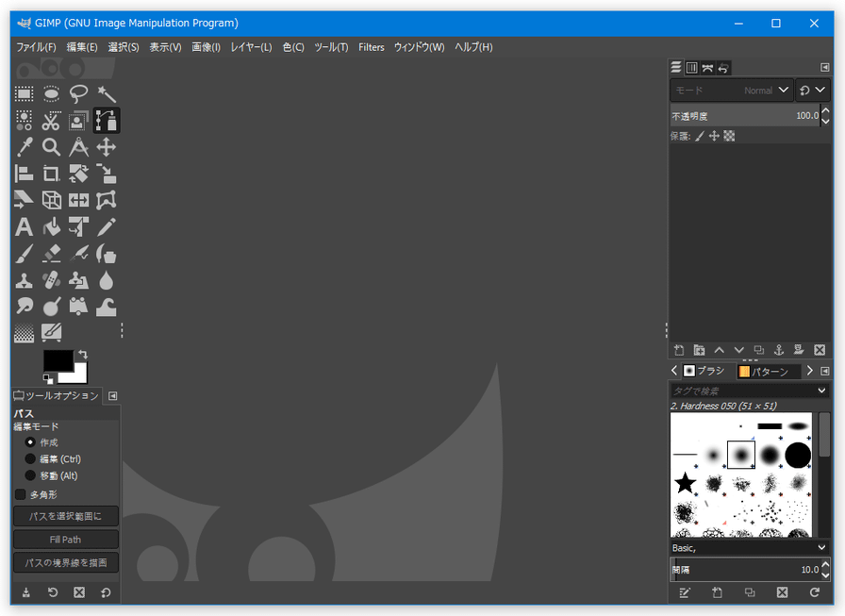The height and width of the screenshot is (616, 845).
Task: Select the Foreground Select tool
Action: point(78,121)
